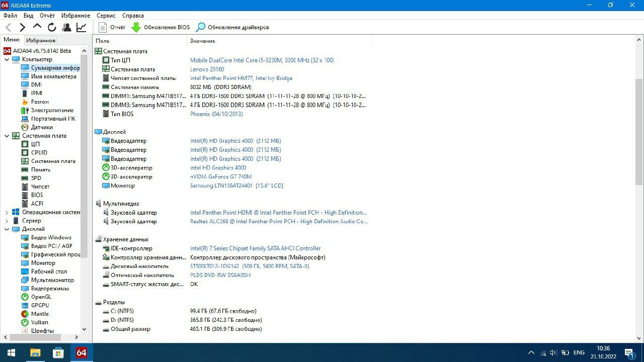The width and height of the screenshot is (644, 362).
Task: Open Электропитание in the tree
Action: coord(47,110)
